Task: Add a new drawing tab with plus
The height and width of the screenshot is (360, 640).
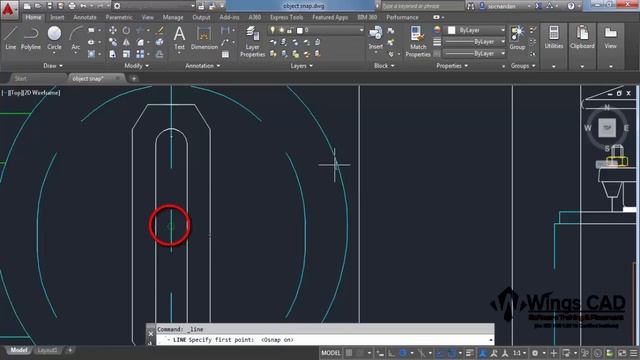Action: point(134,78)
